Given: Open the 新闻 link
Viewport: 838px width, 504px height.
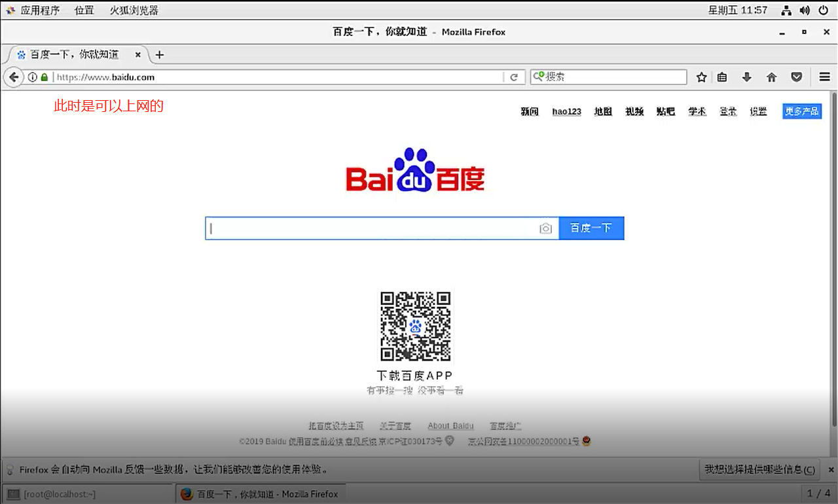Looking at the screenshot, I should [530, 111].
